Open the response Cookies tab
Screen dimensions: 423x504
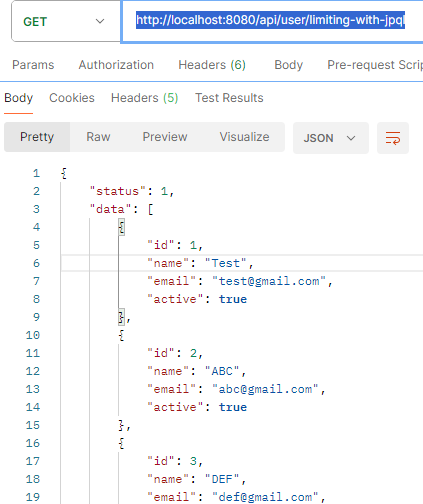tap(72, 98)
